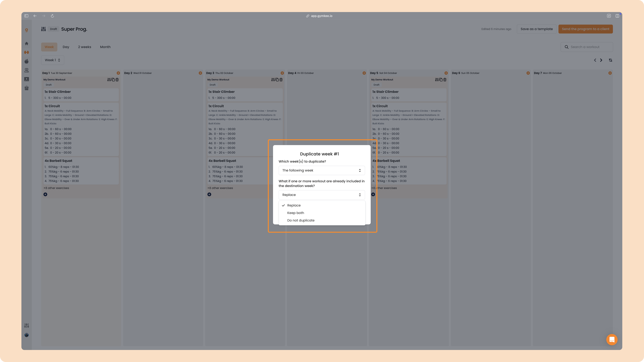Open settings sliders at sidebar bottom
Viewport: 644px width, 362px height.
pos(27,325)
